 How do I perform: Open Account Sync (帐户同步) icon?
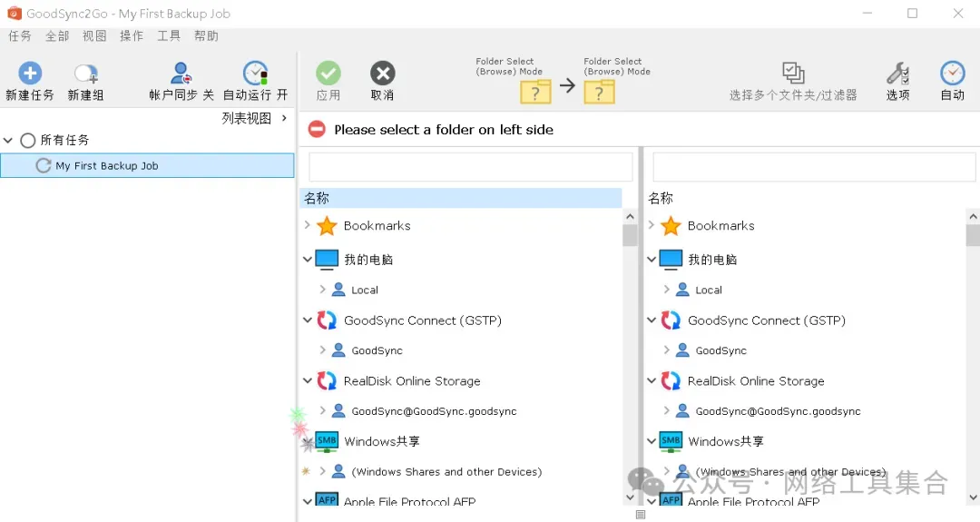tap(181, 74)
